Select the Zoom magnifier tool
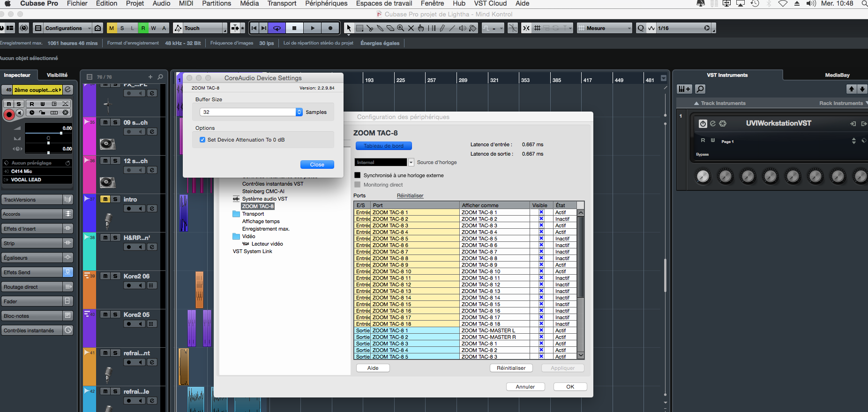 tap(401, 28)
